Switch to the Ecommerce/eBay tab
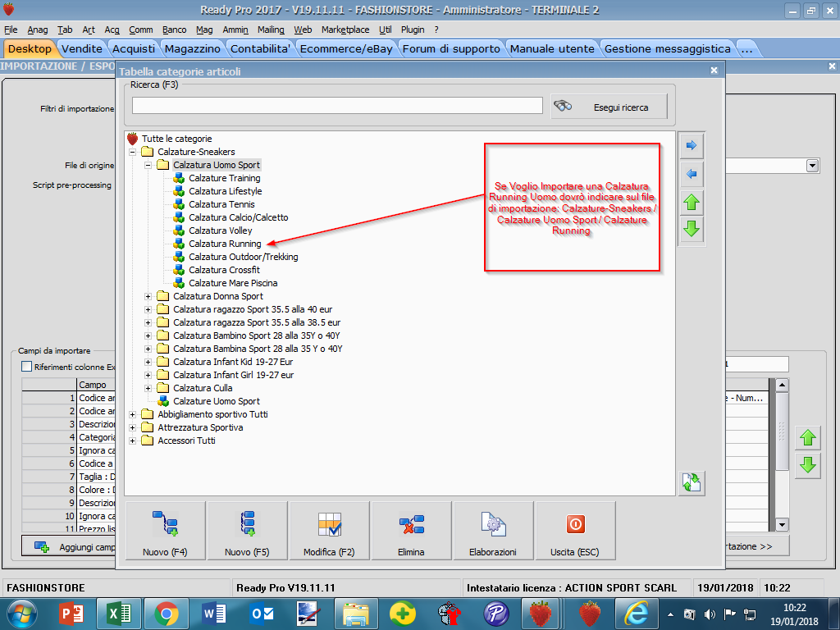840x630 pixels. pyautogui.click(x=346, y=48)
